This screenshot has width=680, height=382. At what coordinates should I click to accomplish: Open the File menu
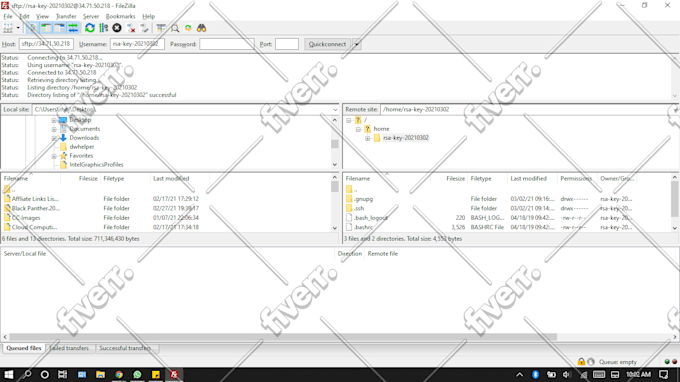pos(8,16)
